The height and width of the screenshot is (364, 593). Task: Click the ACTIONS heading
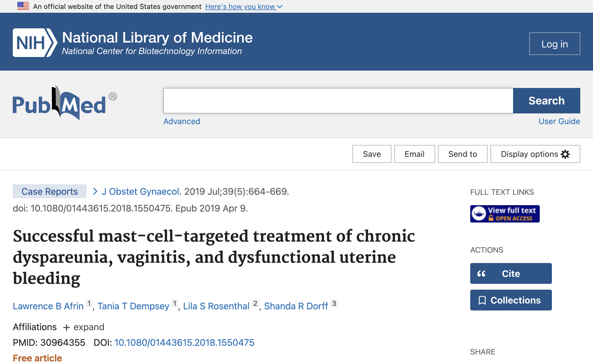click(486, 250)
